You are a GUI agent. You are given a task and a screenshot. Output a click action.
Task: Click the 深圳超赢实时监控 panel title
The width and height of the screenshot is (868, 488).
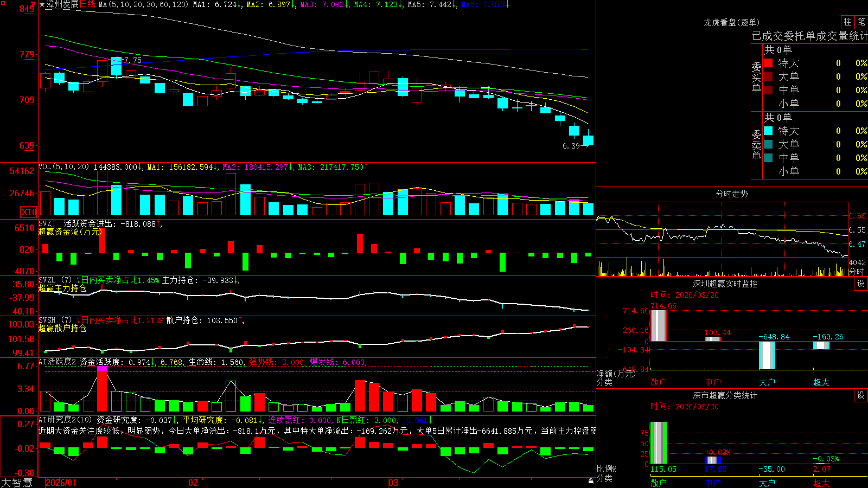coord(725,284)
